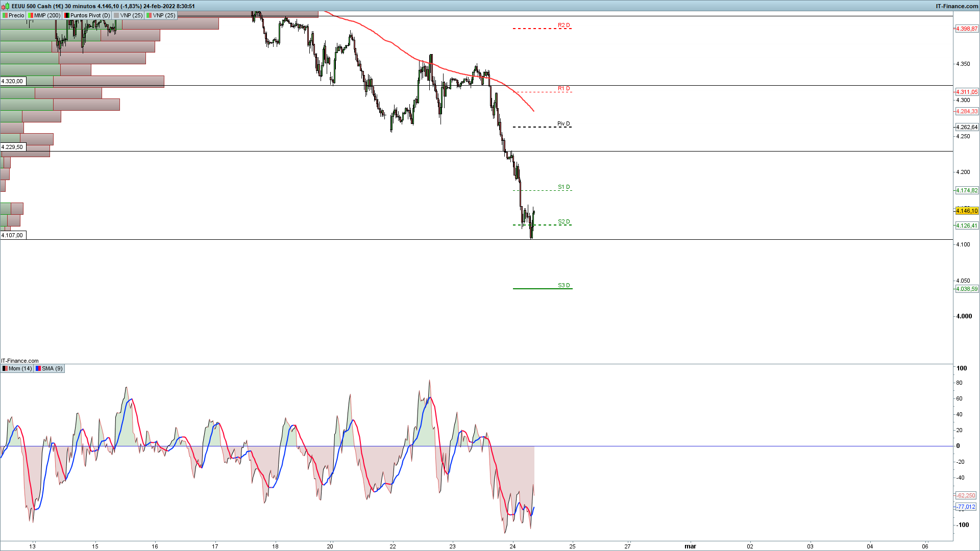Viewport: 980px width, 551px height.
Task: Open the SMA (9) indicator label
Action: pyautogui.click(x=49, y=368)
